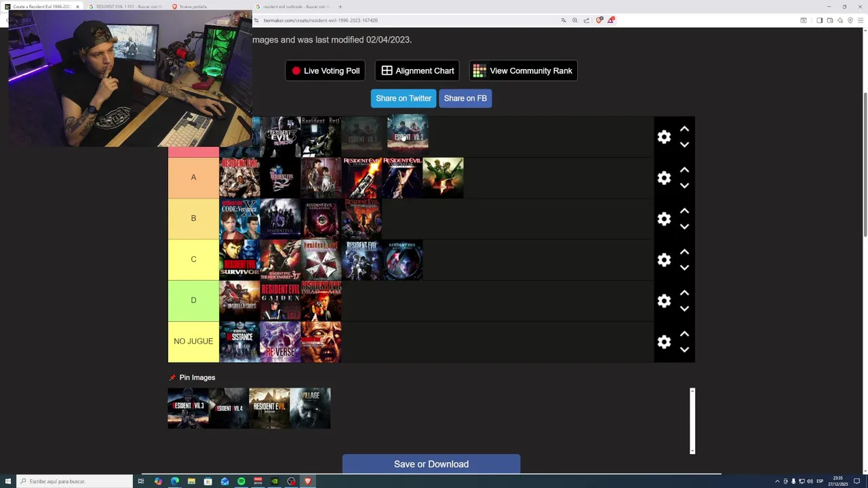868x488 pixels.
Task: Select Resident Evil 7 Biohazard thumbnail in pin images
Action: pyautogui.click(x=269, y=408)
